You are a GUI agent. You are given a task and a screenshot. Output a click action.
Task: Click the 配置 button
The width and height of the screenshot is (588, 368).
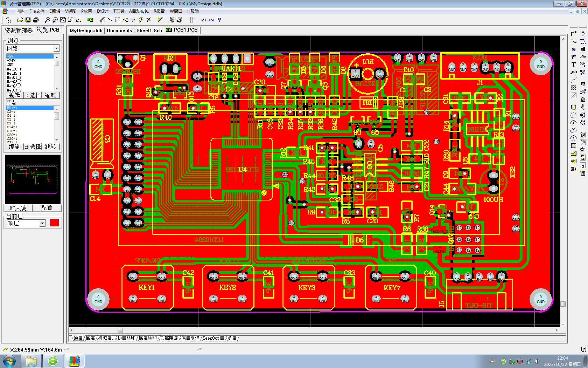[47, 208]
